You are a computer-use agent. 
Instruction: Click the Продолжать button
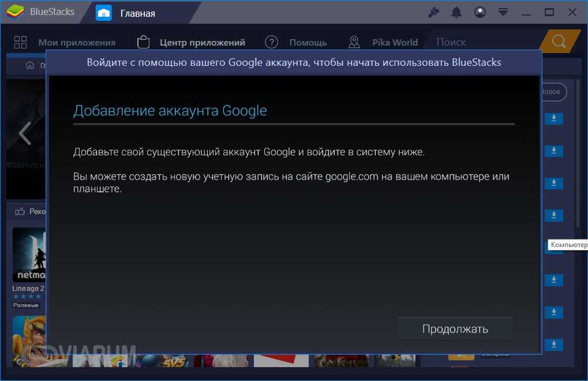click(x=455, y=329)
